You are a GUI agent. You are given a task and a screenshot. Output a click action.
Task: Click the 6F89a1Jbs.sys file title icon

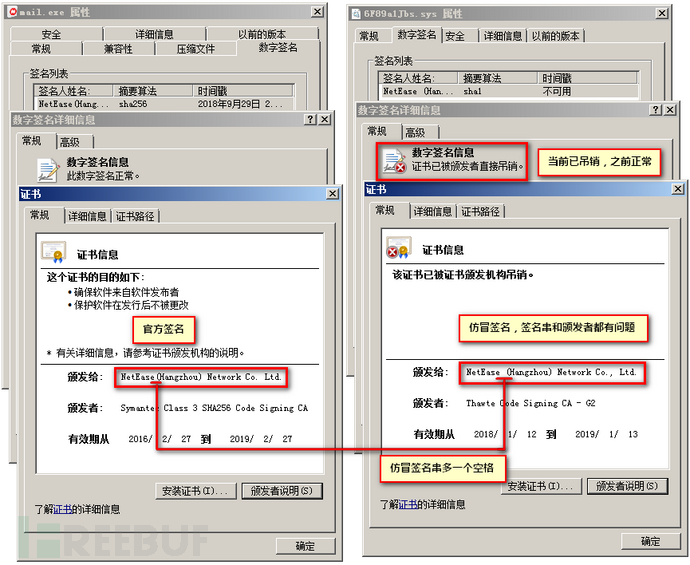click(356, 14)
